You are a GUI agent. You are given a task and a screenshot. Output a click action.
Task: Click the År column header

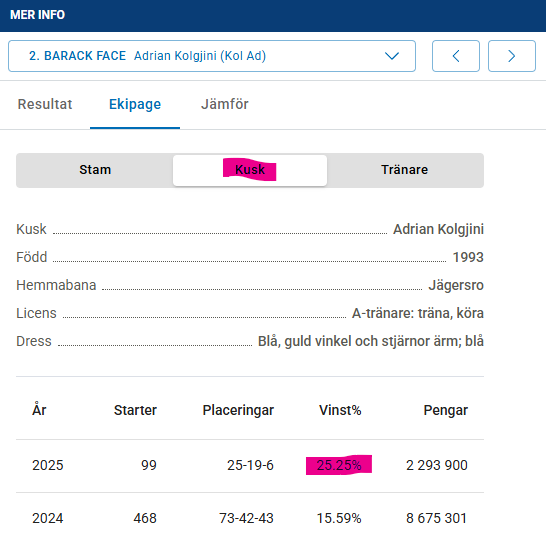point(39,410)
